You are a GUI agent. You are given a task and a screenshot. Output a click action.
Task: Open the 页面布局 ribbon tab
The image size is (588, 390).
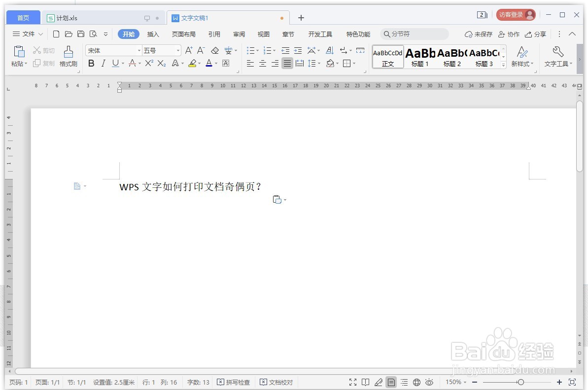click(x=183, y=34)
